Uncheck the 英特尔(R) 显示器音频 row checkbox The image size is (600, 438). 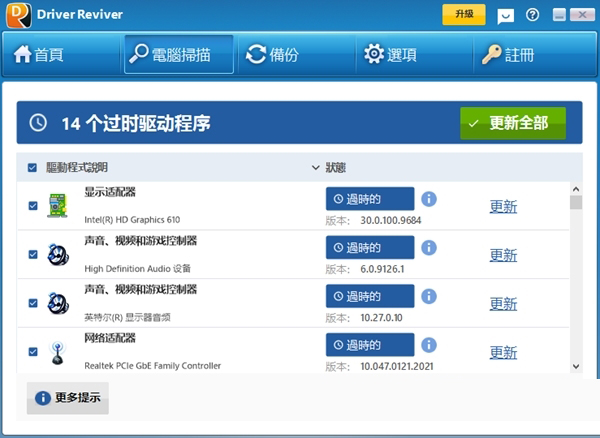pos(33,303)
